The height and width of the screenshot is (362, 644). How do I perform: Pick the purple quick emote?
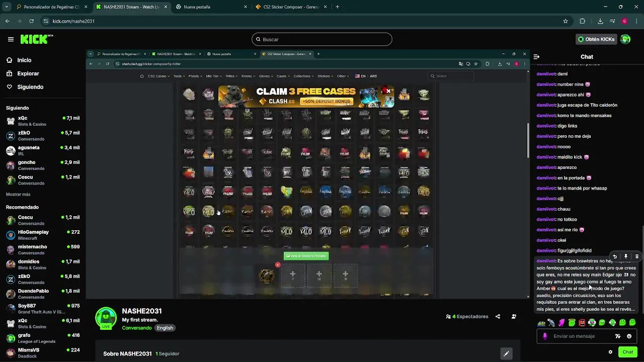[x=561, y=323]
